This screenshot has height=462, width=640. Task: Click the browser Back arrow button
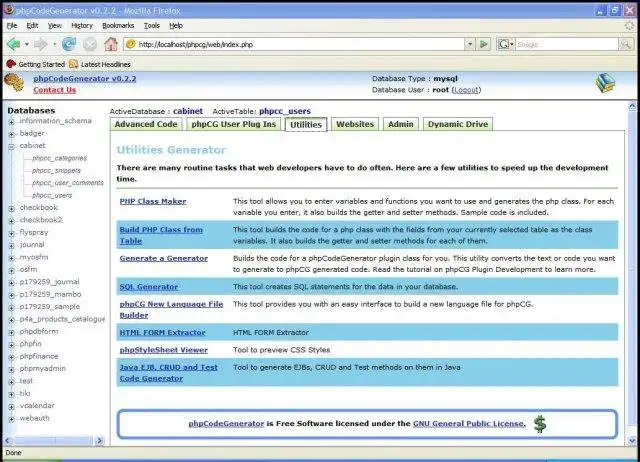pyautogui.click(x=13, y=44)
